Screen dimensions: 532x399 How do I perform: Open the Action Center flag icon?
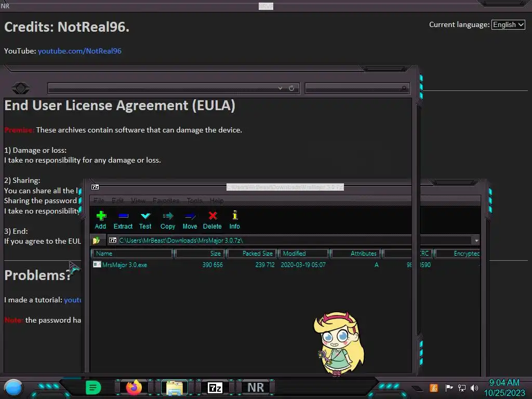[x=449, y=388]
